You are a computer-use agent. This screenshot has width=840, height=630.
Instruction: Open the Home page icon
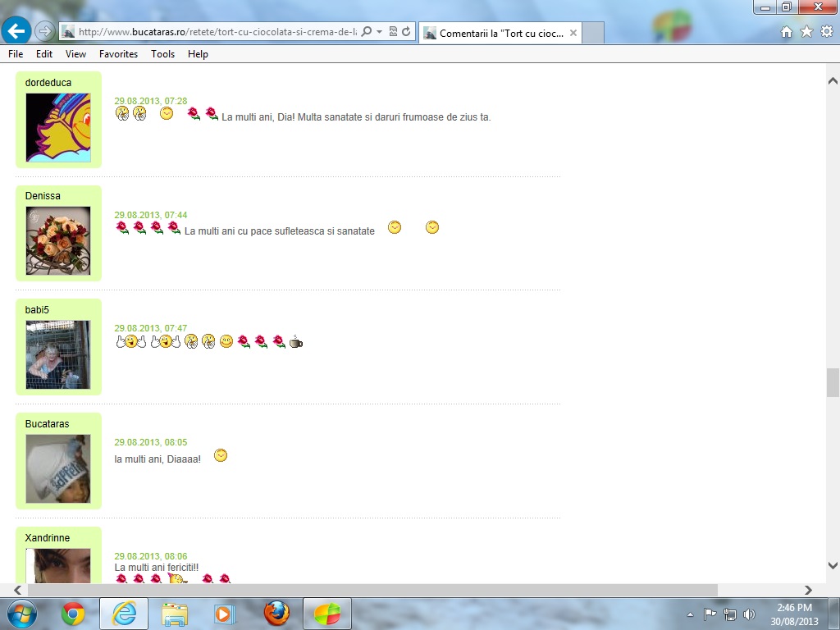pyautogui.click(x=787, y=32)
